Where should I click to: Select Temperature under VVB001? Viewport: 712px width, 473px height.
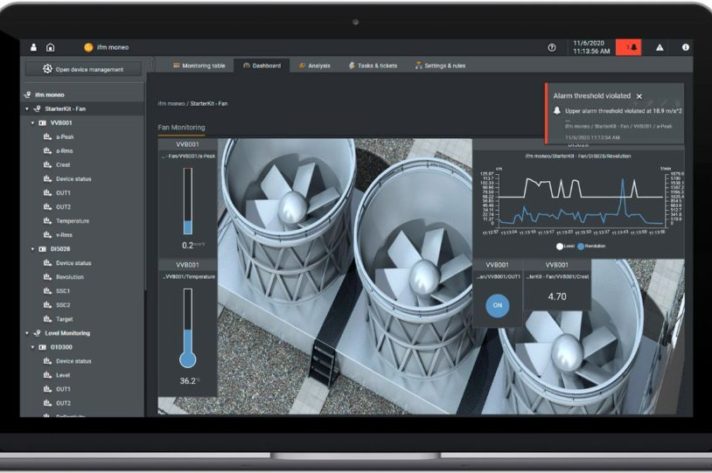point(73,221)
